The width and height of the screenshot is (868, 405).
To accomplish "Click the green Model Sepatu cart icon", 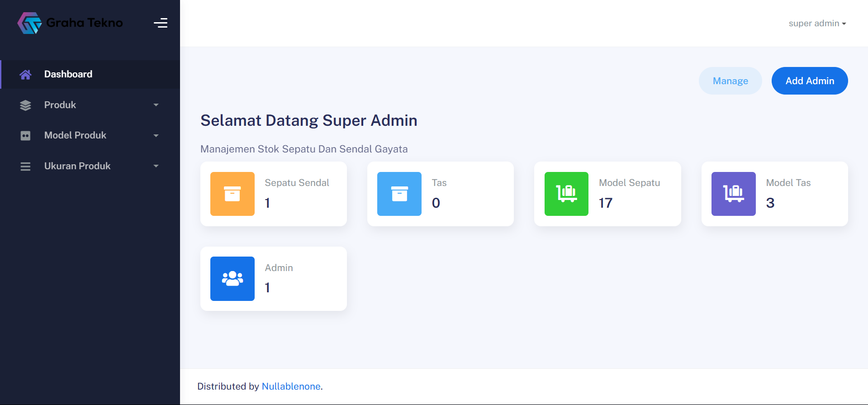I will [566, 194].
